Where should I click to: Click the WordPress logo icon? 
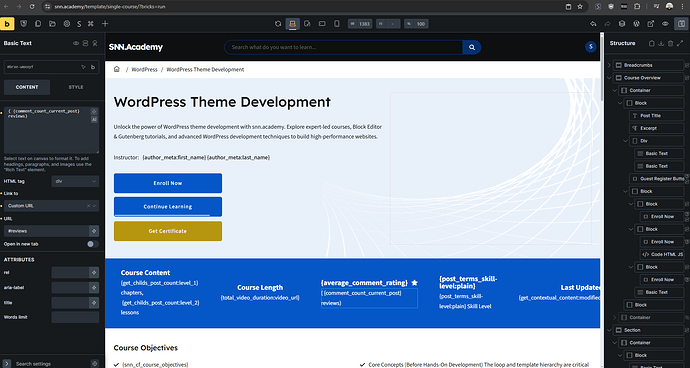click(x=636, y=24)
